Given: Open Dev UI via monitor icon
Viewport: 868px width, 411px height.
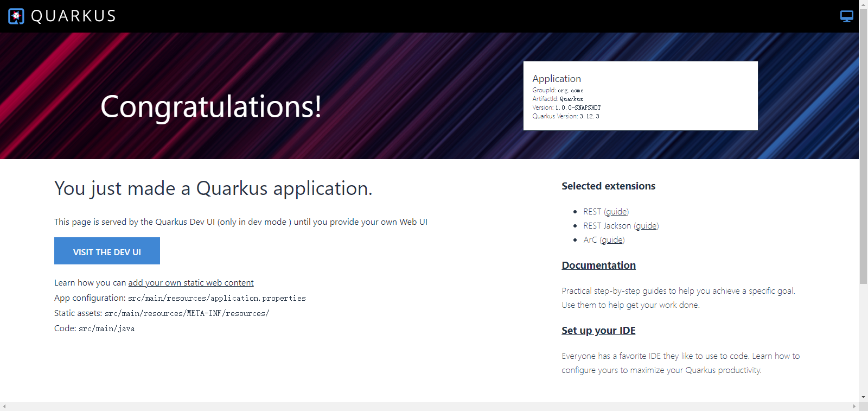Looking at the screenshot, I should 846,16.
